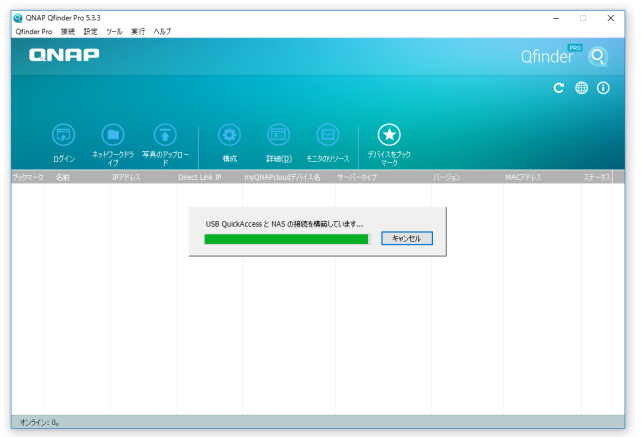Click the Qfinder Pro search magnifier logo

coord(598,56)
